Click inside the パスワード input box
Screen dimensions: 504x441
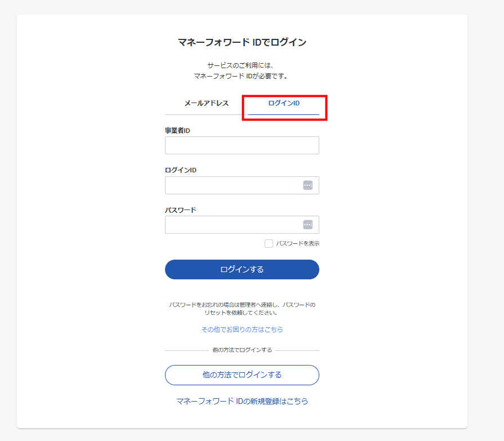click(x=233, y=225)
